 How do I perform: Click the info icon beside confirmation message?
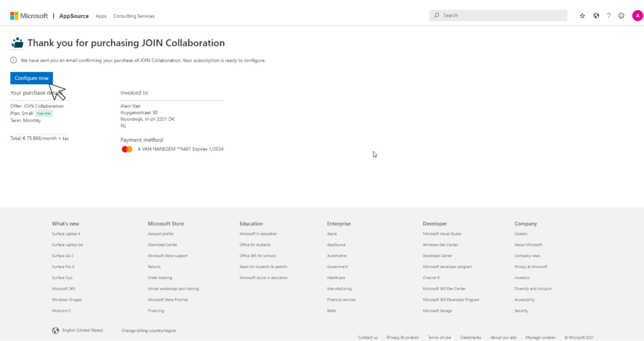pyautogui.click(x=13, y=60)
